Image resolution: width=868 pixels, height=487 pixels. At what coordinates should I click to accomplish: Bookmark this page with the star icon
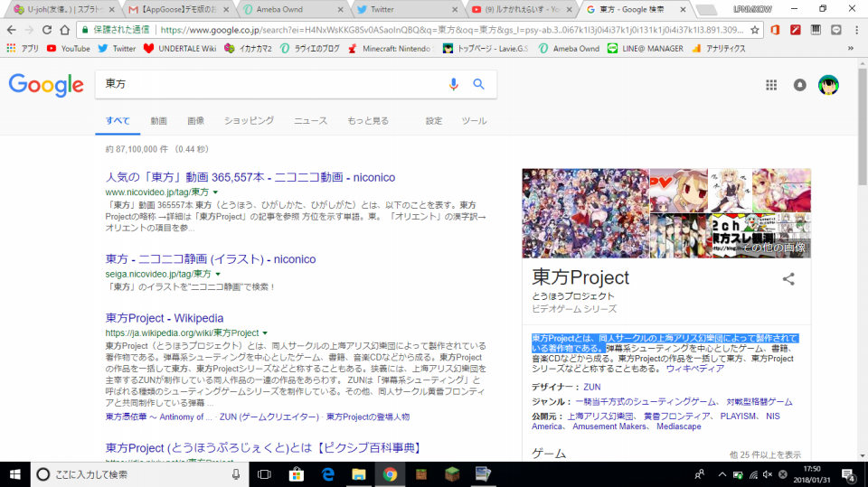coord(754,30)
